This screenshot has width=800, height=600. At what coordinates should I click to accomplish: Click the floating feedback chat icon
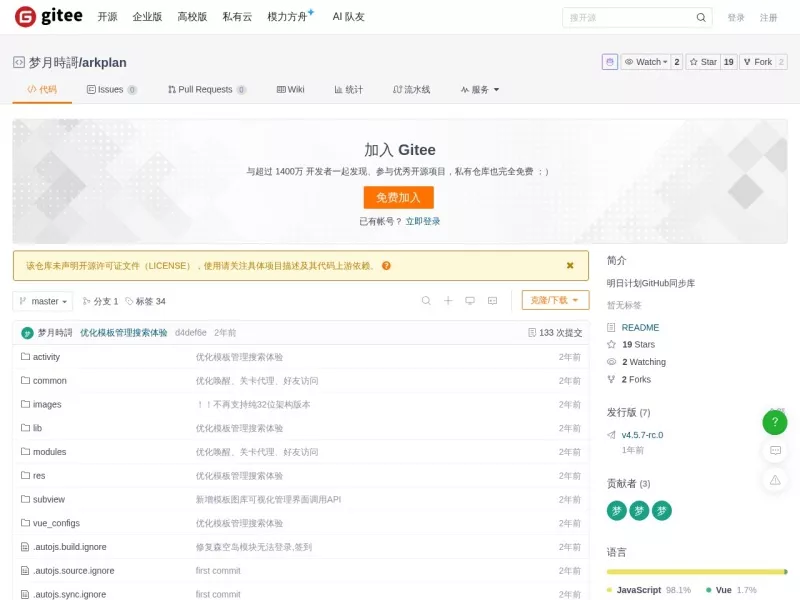(775, 451)
